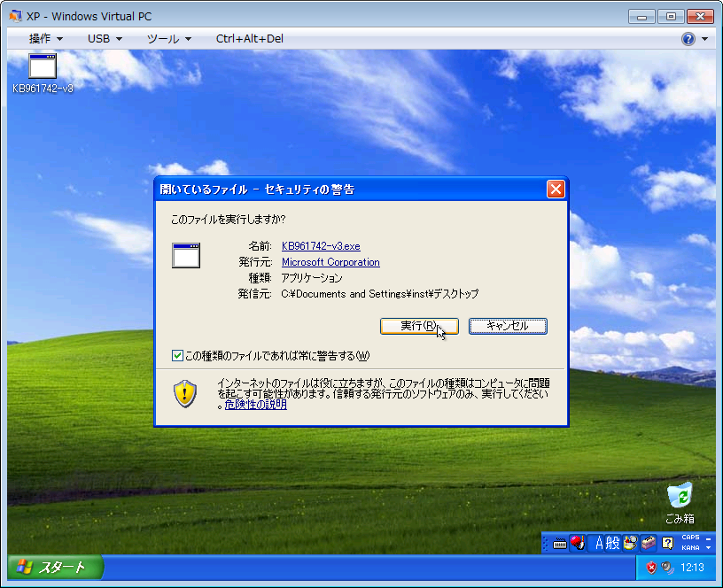723x588 pixels.
Task: Select the KB961742-v3 desktop icon
Action: (x=43, y=73)
